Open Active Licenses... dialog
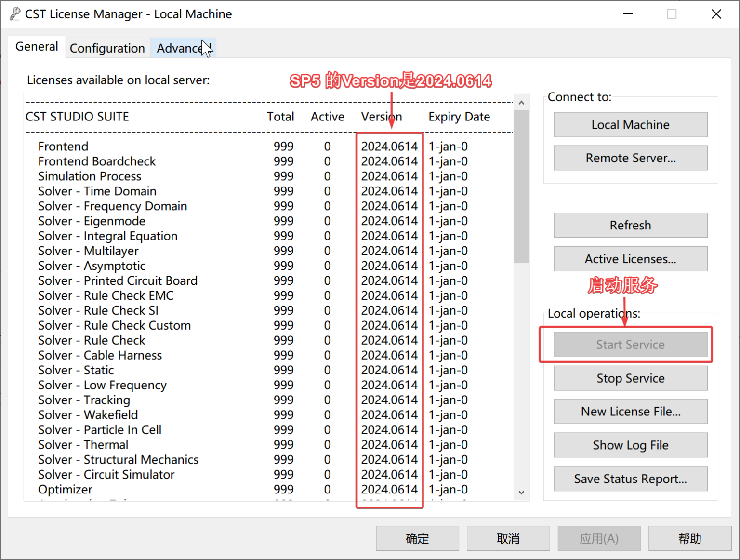The image size is (740, 560). coord(630,259)
